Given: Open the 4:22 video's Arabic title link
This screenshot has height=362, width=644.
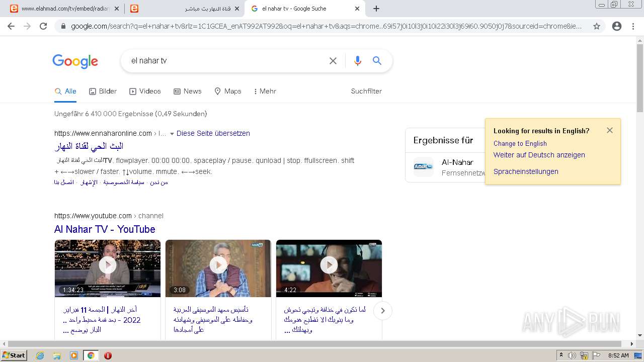Looking at the screenshot, I should pos(325,320).
